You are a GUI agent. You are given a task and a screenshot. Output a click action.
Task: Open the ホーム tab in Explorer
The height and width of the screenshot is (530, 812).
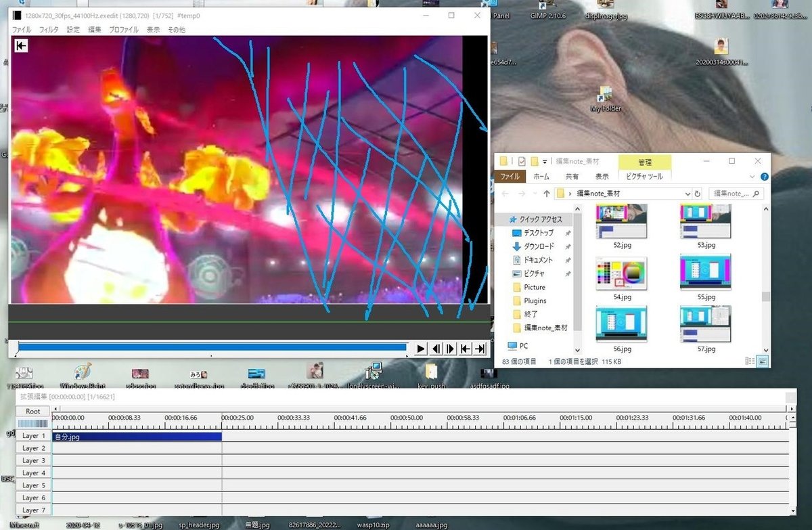pyautogui.click(x=541, y=176)
